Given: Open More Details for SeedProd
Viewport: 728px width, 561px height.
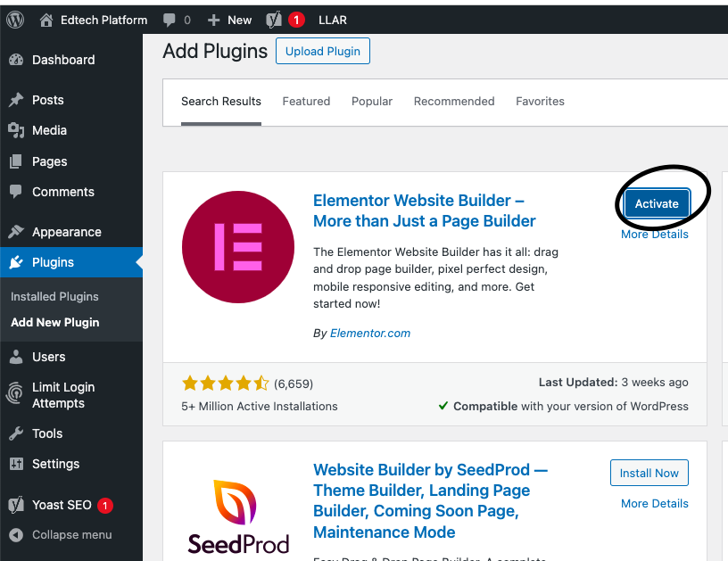Looking at the screenshot, I should coord(655,503).
